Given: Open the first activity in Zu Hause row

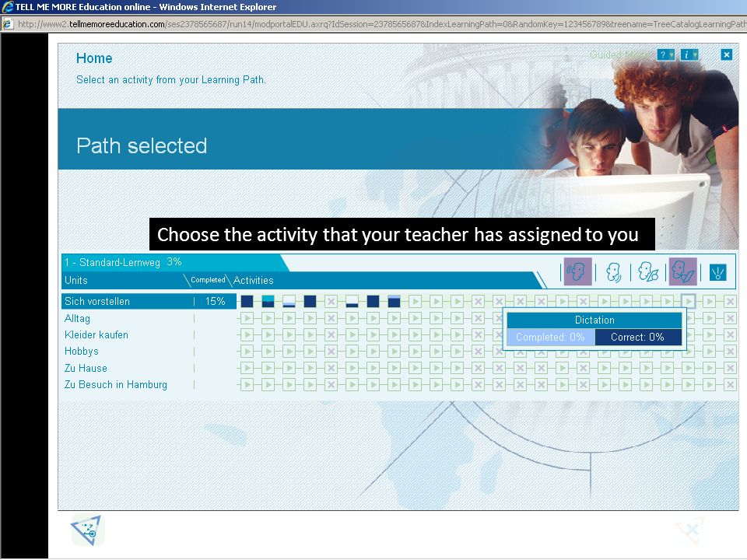Looking at the screenshot, I should pos(247,368).
